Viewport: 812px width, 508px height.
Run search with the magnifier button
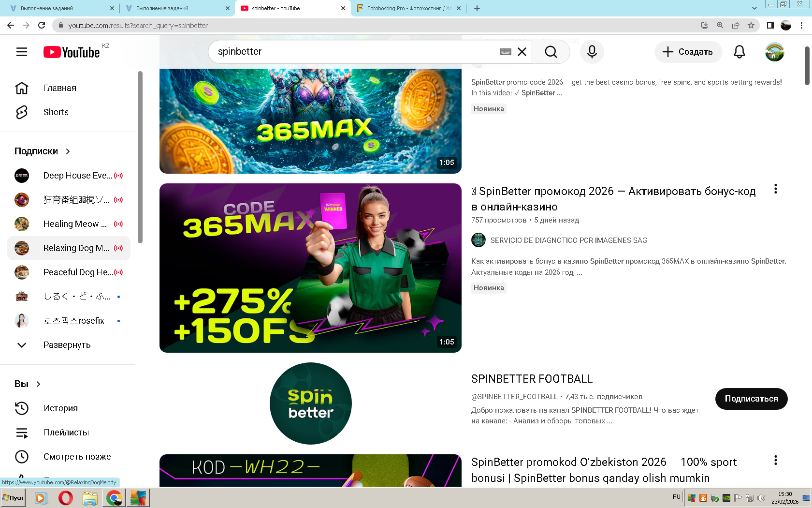click(x=551, y=52)
